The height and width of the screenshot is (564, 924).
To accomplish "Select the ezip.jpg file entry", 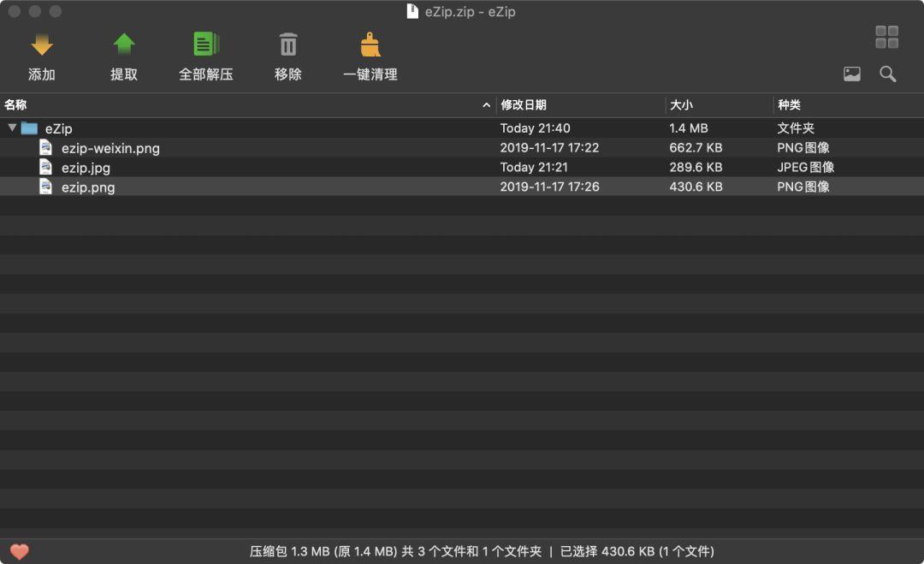I will pyautogui.click(x=86, y=167).
